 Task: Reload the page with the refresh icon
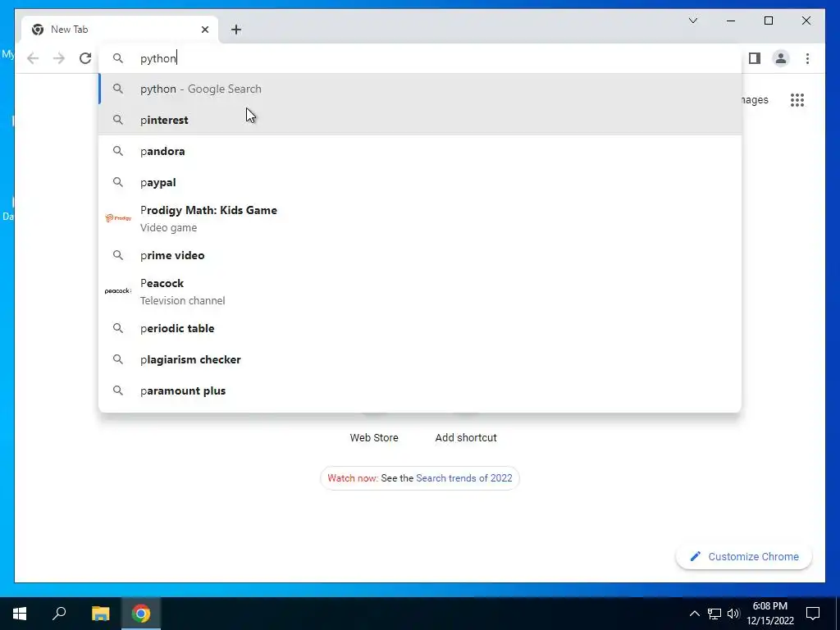(85, 58)
